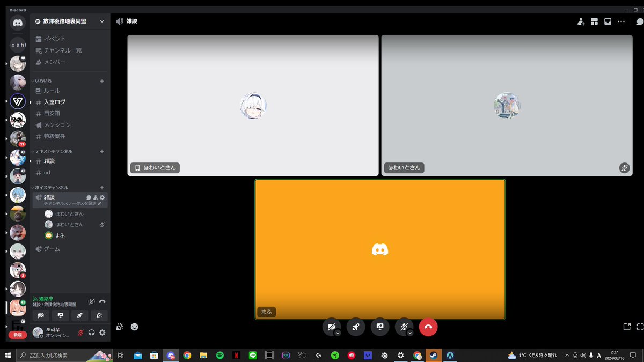Enter full screen mode for call
The height and width of the screenshot is (362, 644).
[640, 327]
